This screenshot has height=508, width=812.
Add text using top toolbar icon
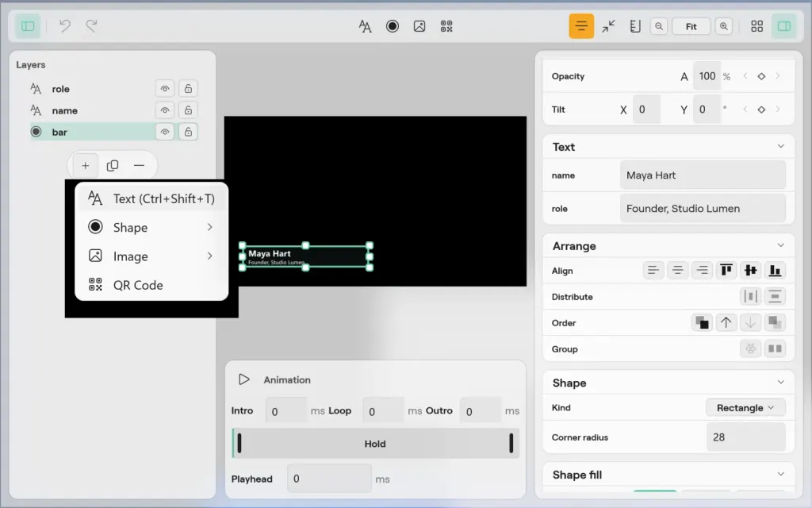[365, 26]
